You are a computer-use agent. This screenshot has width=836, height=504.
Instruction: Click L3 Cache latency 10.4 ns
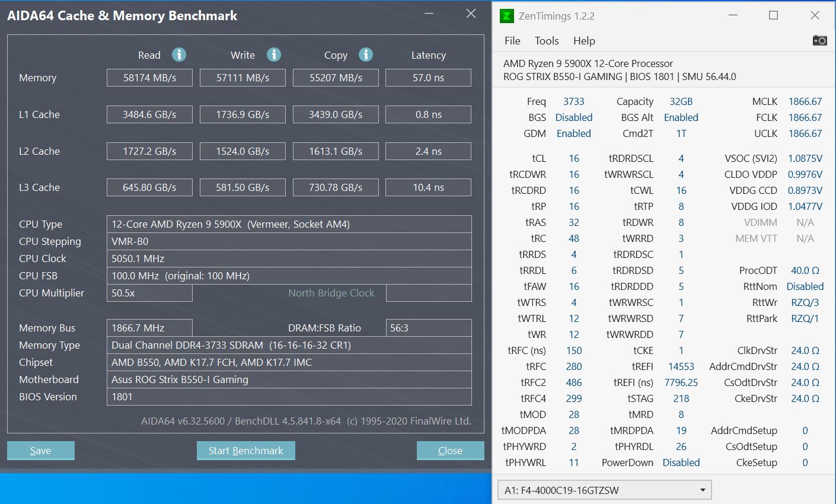[x=429, y=187]
